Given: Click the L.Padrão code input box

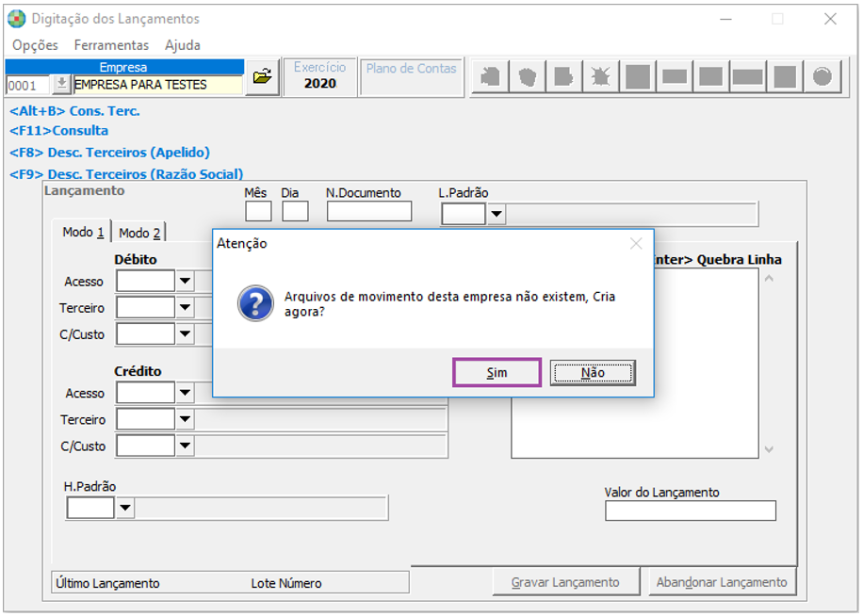Looking at the screenshot, I should pyautogui.click(x=464, y=214).
